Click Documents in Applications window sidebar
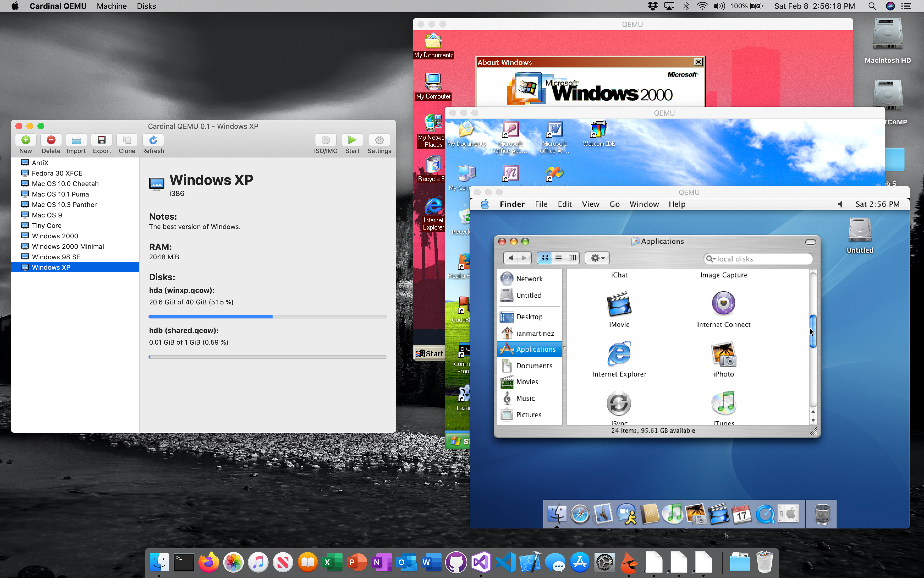Viewport: 924px width, 578px height. (530, 366)
